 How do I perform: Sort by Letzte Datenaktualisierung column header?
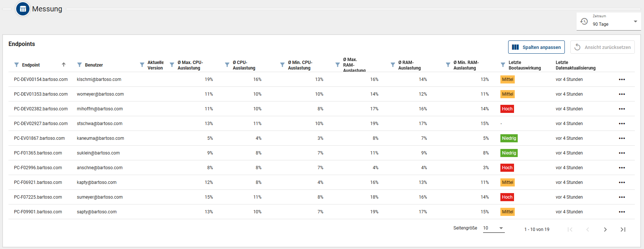[x=575, y=65]
